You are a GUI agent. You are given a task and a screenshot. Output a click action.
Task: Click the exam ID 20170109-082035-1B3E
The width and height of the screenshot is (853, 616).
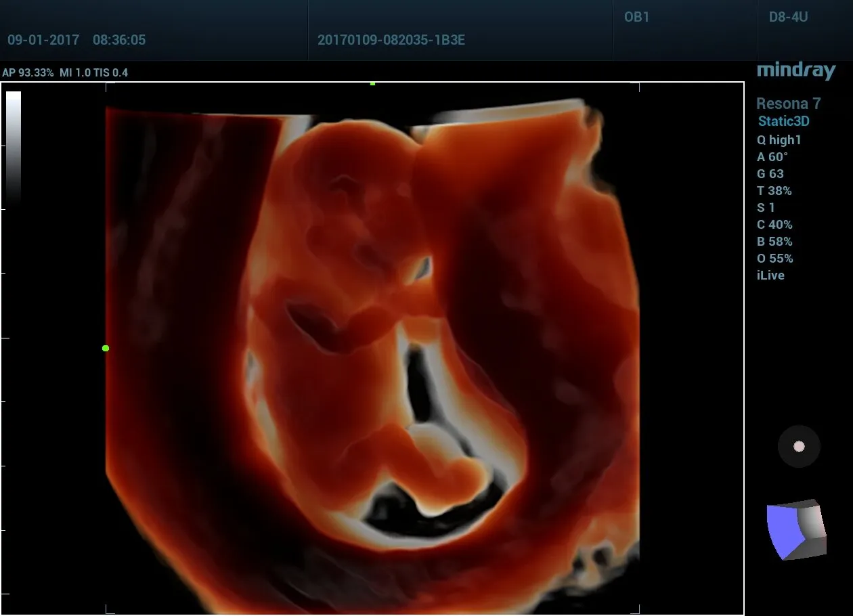[x=391, y=40]
